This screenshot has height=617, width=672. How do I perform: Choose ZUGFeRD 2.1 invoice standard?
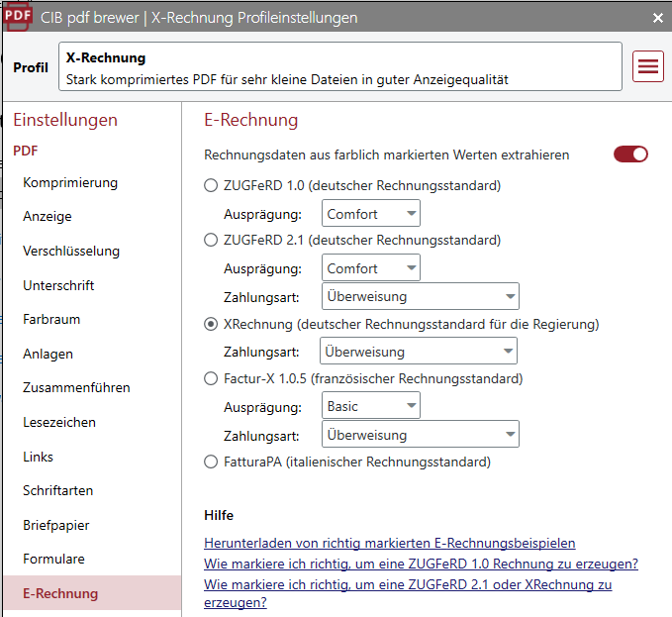(211, 240)
